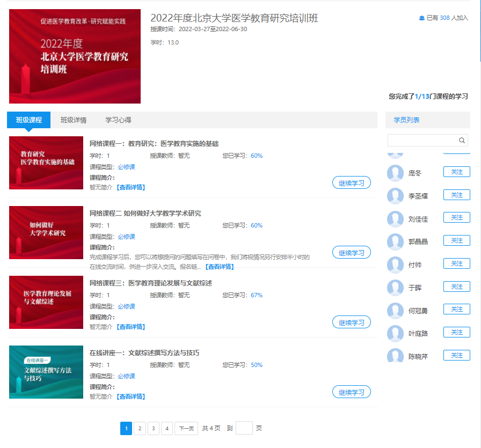Image resolution: width=481 pixels, height=448 pixels.
Task: Click 67% progress value of 网络课程三
Action: pos(257,295)
